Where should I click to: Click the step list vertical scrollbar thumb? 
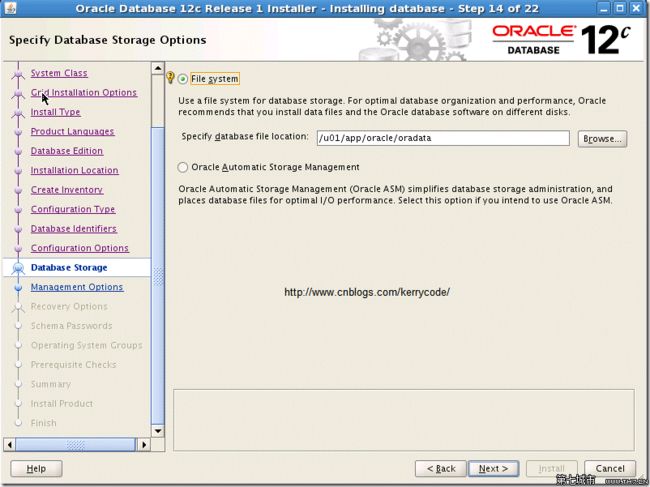(x=158, y=276)
